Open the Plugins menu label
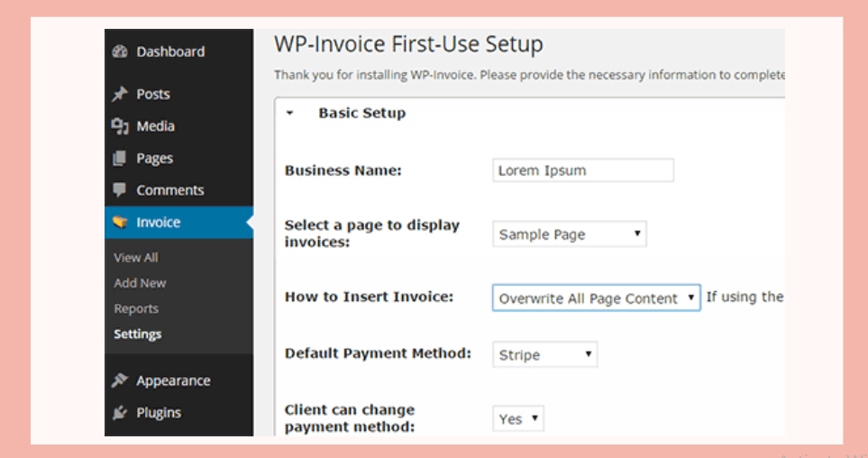 coord(159,413)
